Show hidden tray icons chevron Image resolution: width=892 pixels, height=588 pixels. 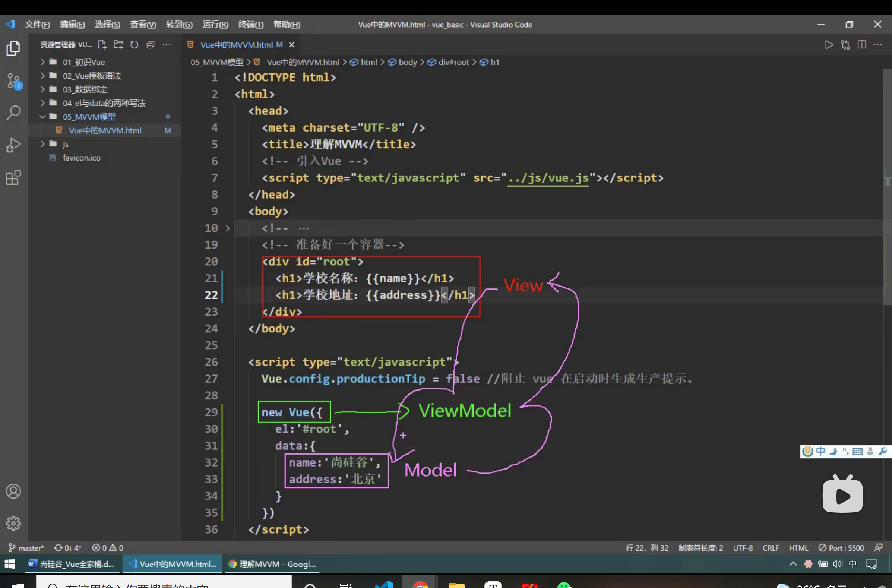tap(793, 564)
